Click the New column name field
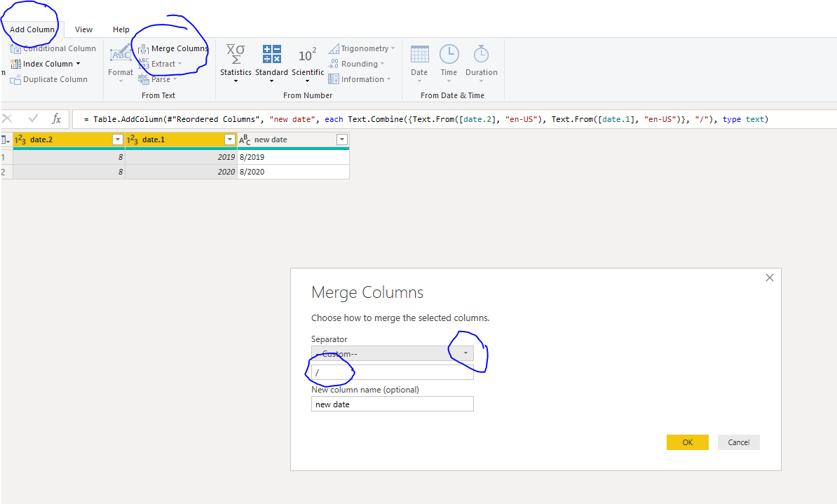The width and height of the screenshot is (837, 504). point(393,404)
